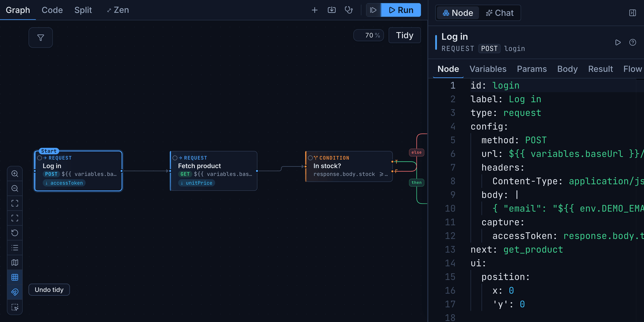Select the Node panel tab
This screenshot has width=644, height=322.
pos(458,13)
